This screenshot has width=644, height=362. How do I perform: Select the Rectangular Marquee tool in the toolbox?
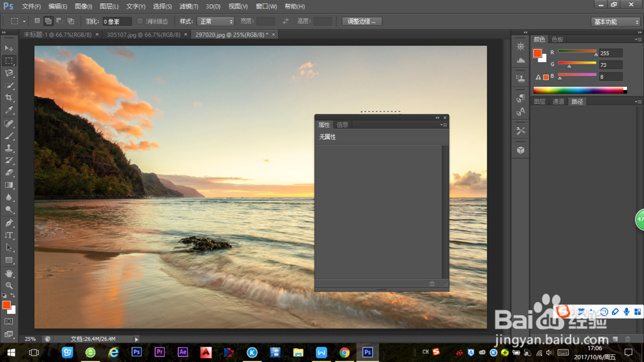pyautogui.click(x=8, y=61)
